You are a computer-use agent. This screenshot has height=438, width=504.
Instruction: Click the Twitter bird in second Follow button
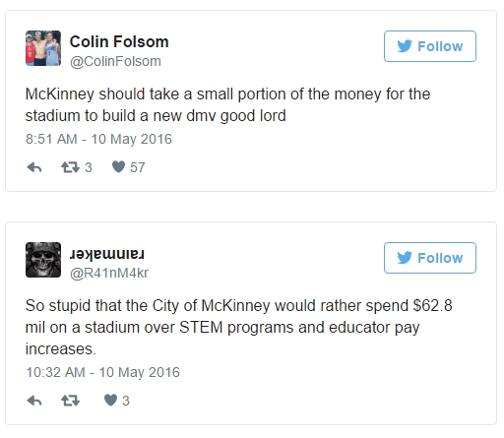tap(405, 258)
